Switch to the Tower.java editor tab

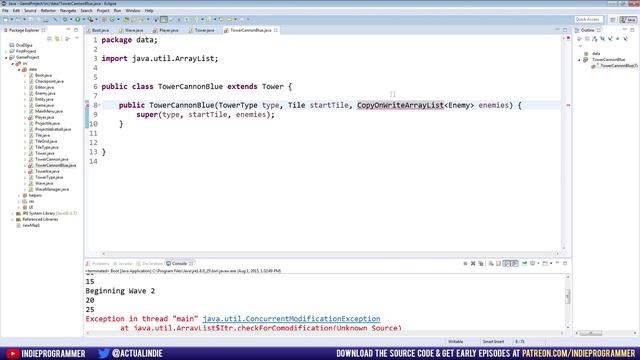[204, 30]
